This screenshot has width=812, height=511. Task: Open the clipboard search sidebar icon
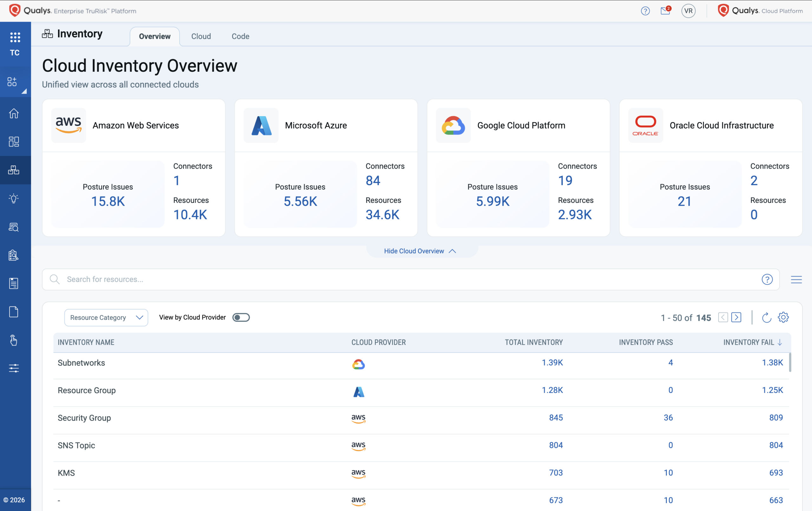click(14, 255)
